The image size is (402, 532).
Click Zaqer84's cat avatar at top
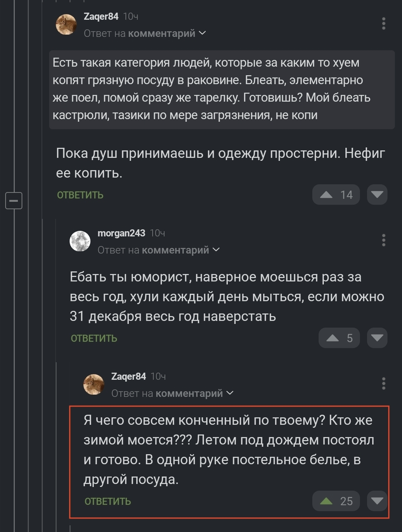point(66,25)
